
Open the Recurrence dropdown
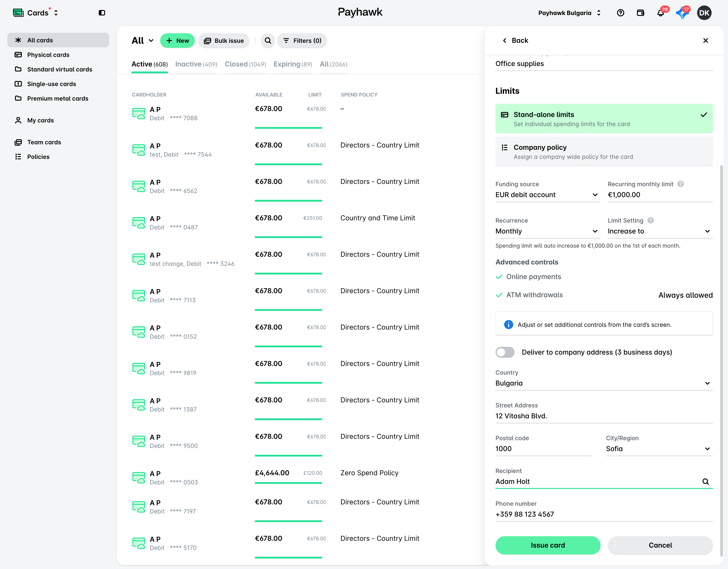click(548, 231)
